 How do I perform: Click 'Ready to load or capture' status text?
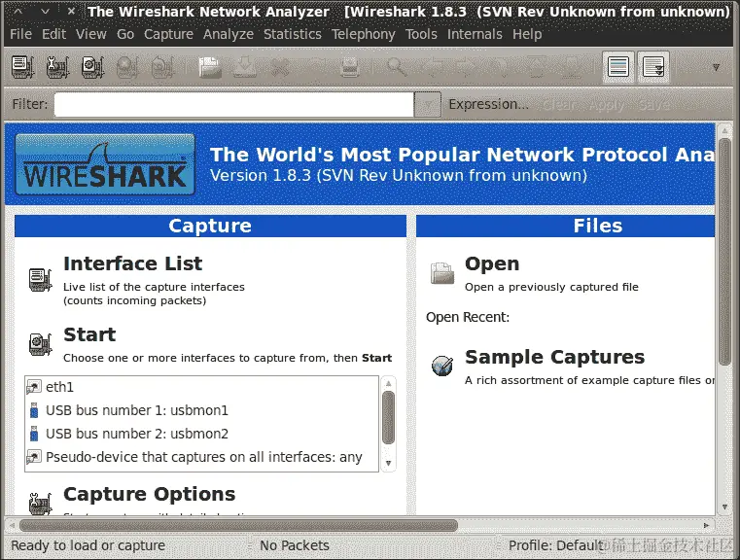[x=88, y=545]
